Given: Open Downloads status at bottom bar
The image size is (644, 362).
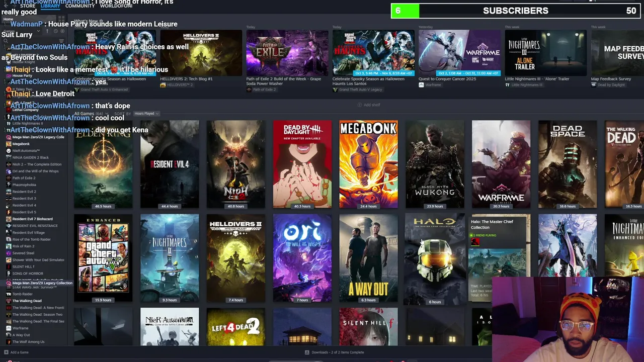Looking at the screenshot, I should click(334, 352).
